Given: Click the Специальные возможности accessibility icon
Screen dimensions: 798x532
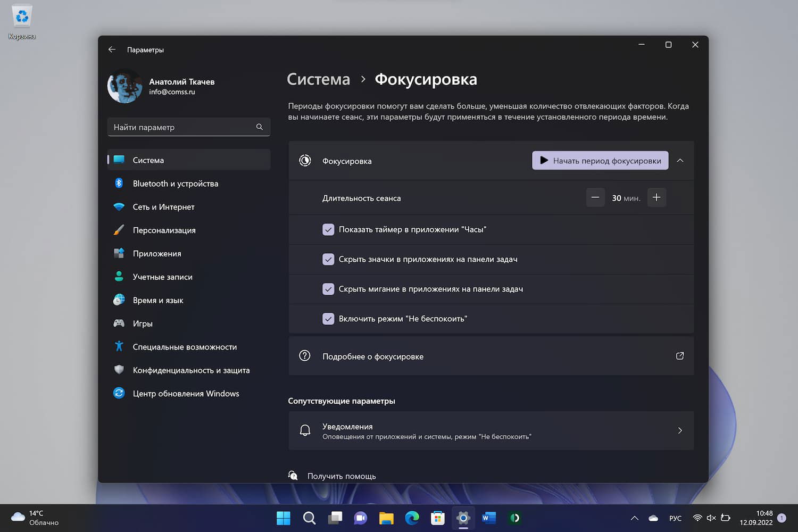Looking at the screenshot, I should [x=119, y=346].
